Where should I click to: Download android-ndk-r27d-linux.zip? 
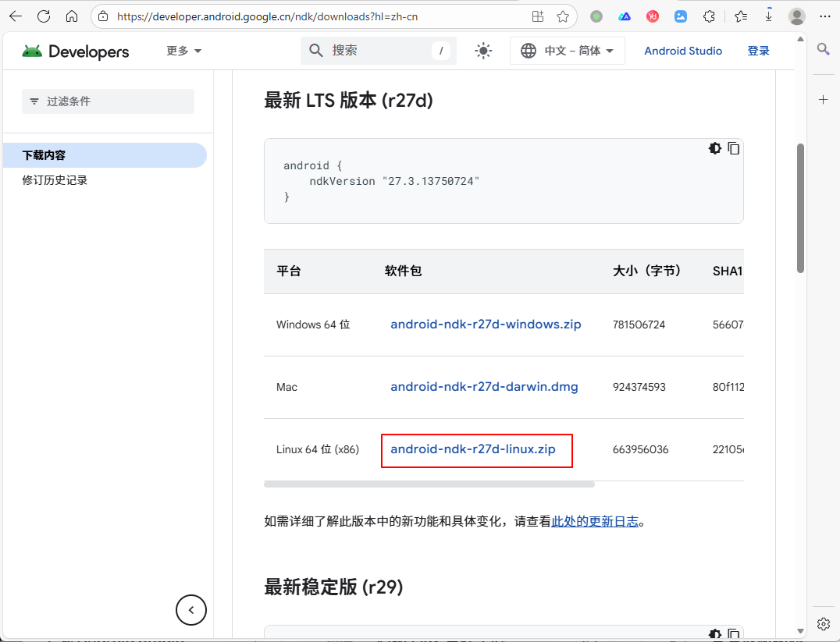coord(473,449)
